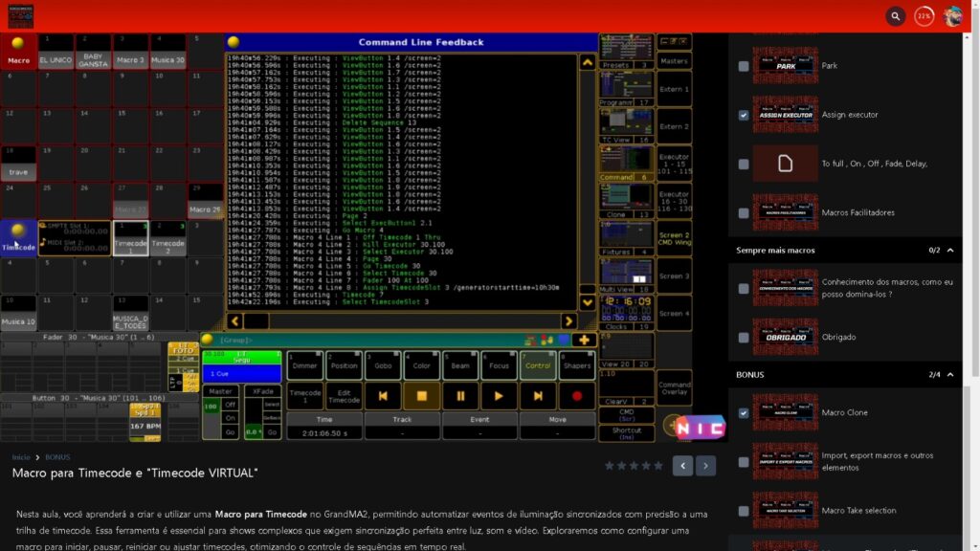This screenshot has height=551, width=980.
Task: Click the yellow plus icon in Group bar
Action: point(584,340)
